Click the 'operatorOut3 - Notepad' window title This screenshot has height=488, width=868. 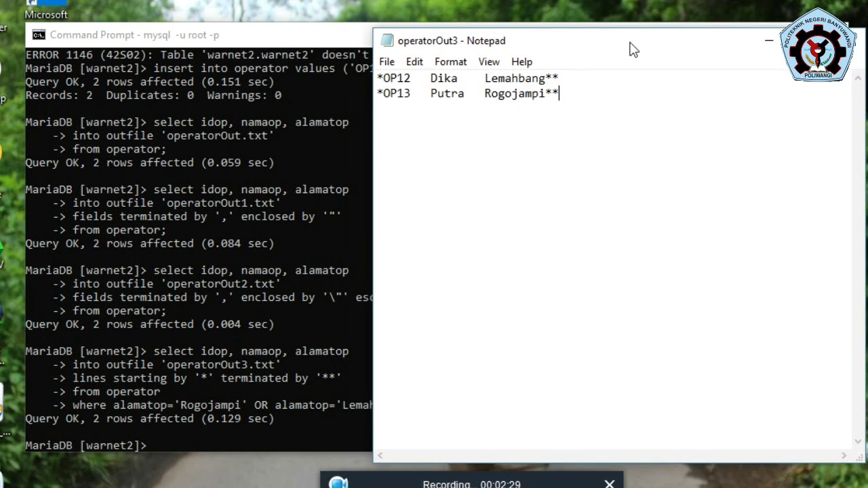point(452,41)
